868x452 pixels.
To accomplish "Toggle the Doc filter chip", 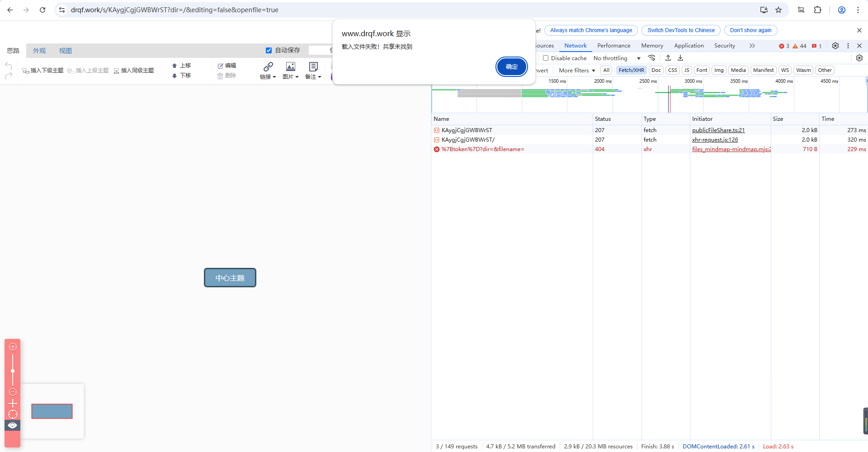I will 656,70.
